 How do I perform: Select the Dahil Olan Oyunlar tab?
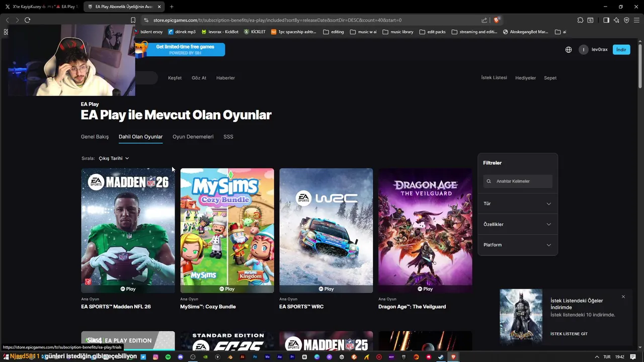[x=140, y=137]
